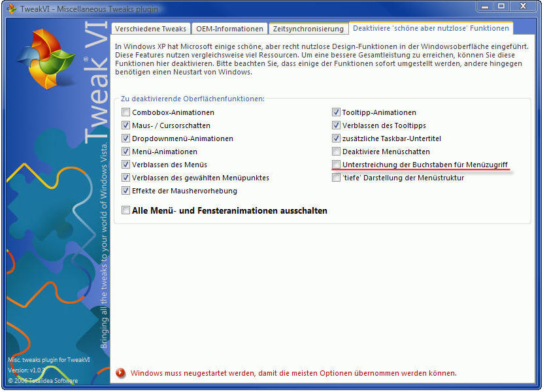The height and width of the screenshot is (392, 547).
Task: Uncheck zusätzliche Taskbar-Untertitel option
Action: tap(336, 139)
